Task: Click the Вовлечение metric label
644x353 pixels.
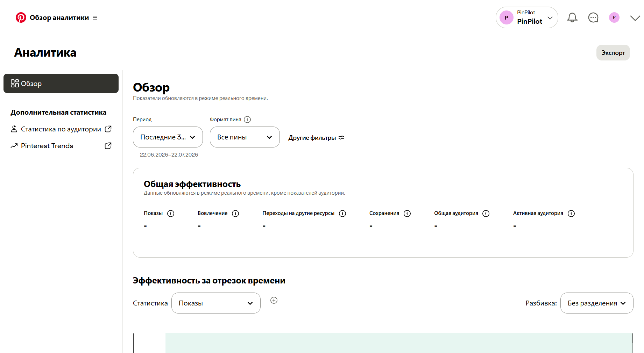Action: (x=212, y=213)
